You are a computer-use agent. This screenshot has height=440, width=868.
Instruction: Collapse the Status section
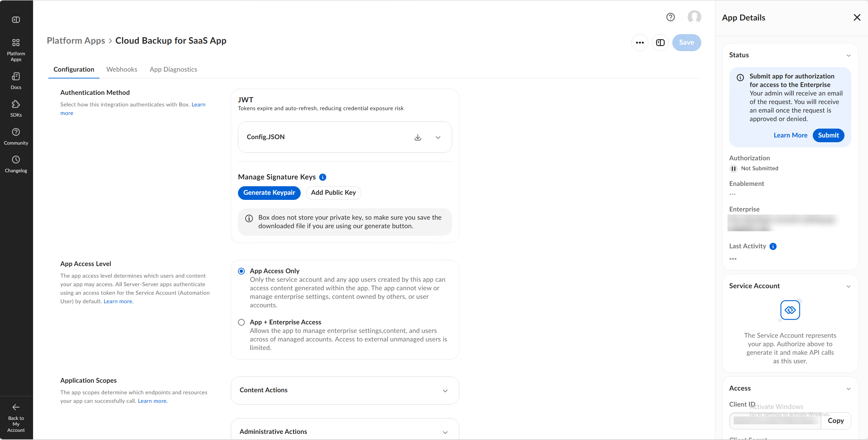[x=849, y=56]
